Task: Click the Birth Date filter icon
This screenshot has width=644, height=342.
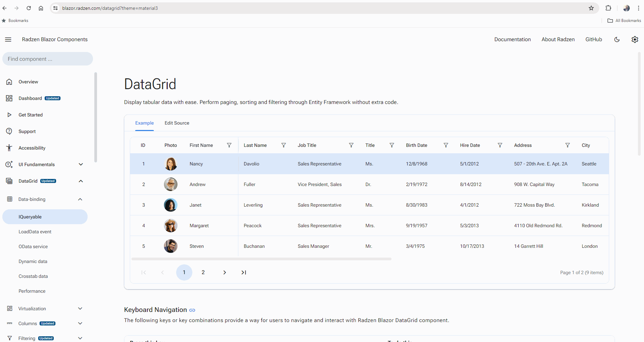Action: tap(446, 145)
